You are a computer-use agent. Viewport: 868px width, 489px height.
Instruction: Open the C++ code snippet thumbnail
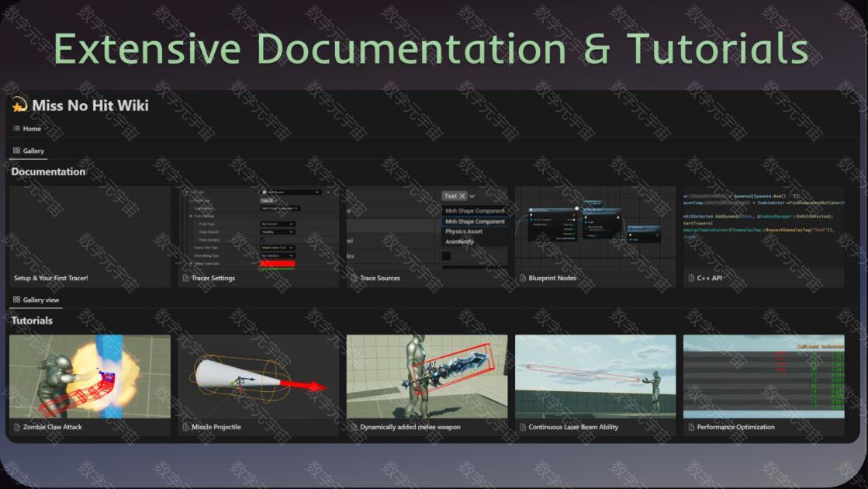click(x=764, y=227)
